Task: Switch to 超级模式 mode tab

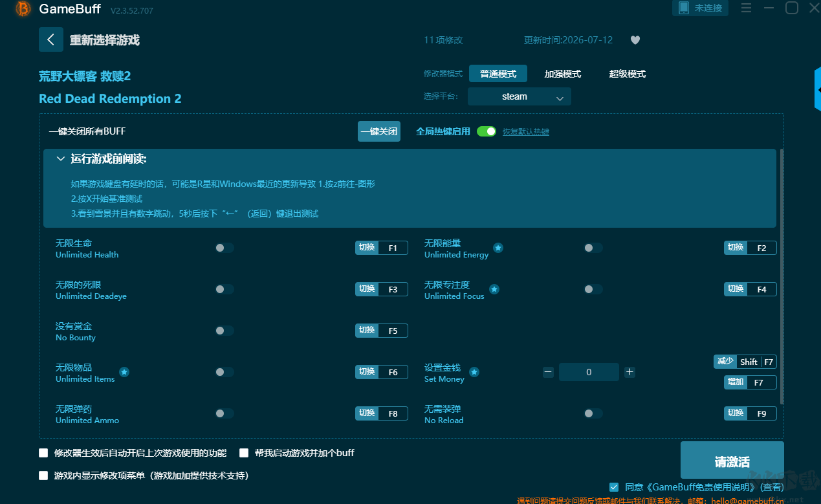Action: click(x=627, y=74)
